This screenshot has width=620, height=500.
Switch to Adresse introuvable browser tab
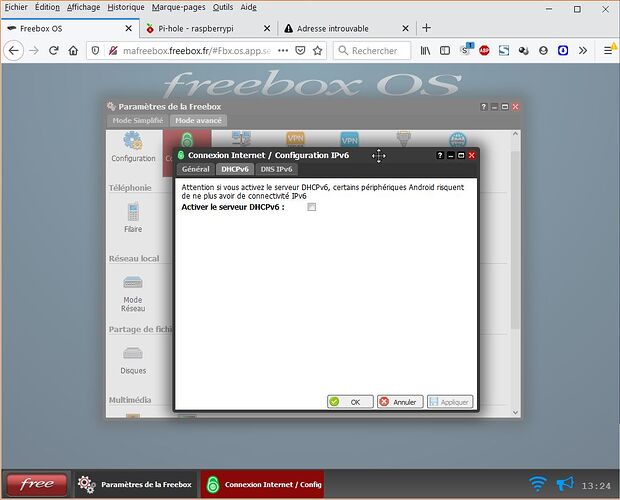pyautogui.click(x=347, y=28)
